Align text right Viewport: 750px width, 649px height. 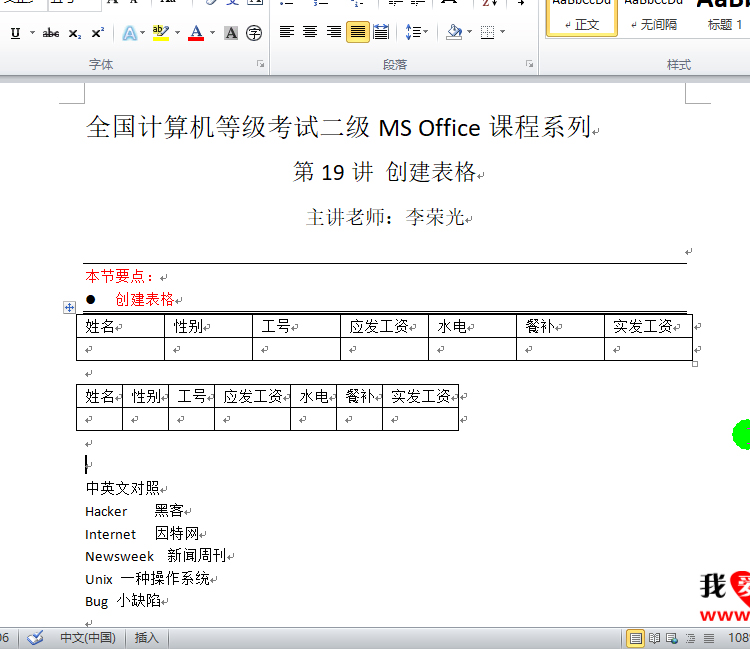pyautogui.click(x=334, y=32)
